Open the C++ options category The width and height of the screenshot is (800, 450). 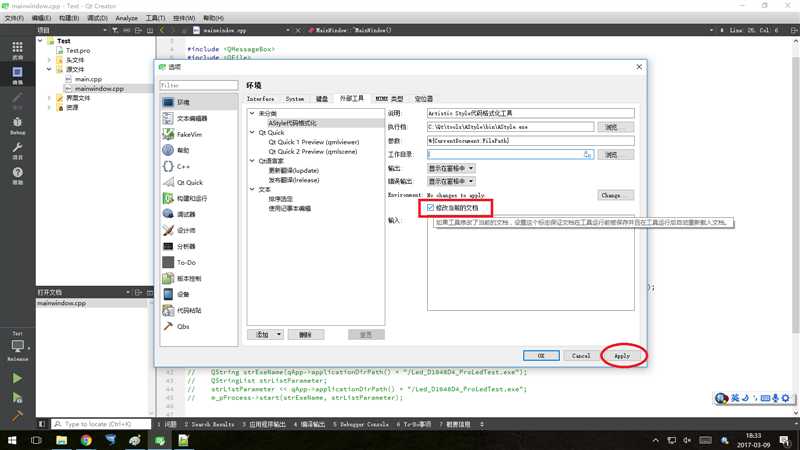(198, 166)
